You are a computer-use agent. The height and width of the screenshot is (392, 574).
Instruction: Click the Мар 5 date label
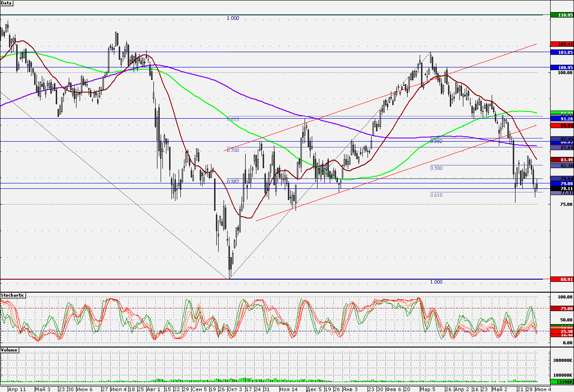point(427,389)
